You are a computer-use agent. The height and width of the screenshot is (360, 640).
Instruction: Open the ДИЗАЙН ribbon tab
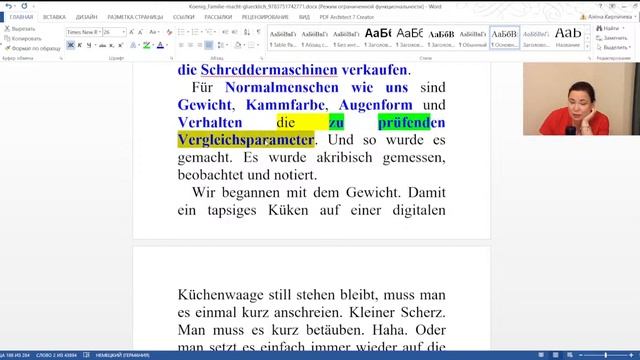pos(87,17)
